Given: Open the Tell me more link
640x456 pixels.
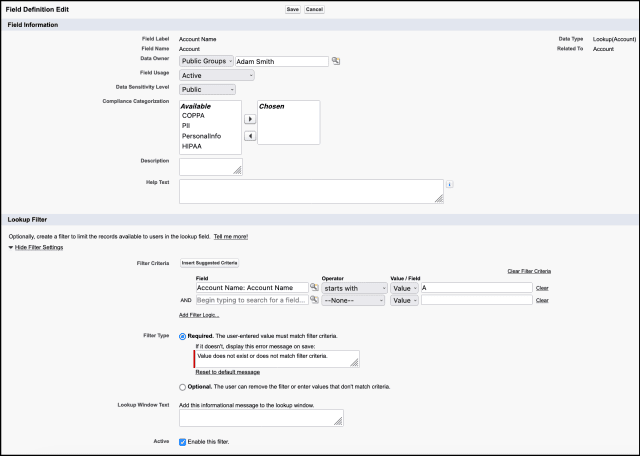Looking at the screenshot, I should 231,237.
